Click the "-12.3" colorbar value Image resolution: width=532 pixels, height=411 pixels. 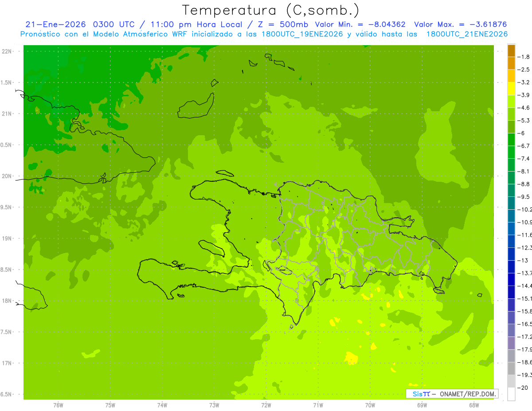[x=525, y=247]
